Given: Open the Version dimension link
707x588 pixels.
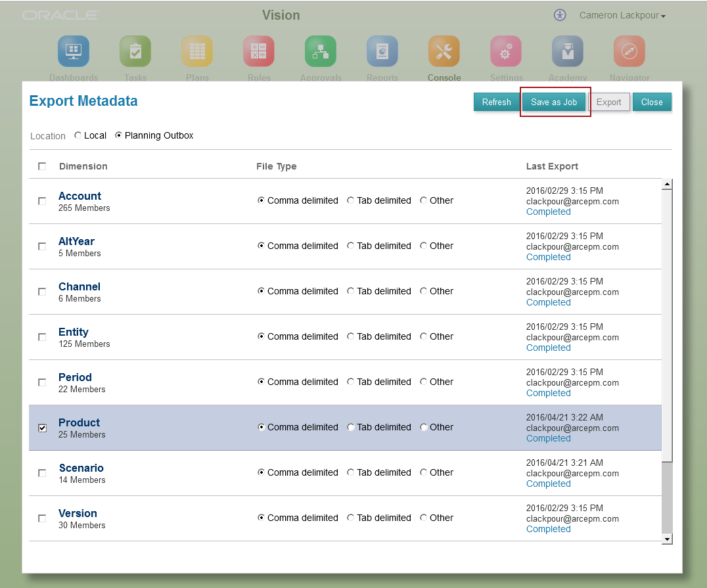Looking at the screenshot, I should coord(78,513).
